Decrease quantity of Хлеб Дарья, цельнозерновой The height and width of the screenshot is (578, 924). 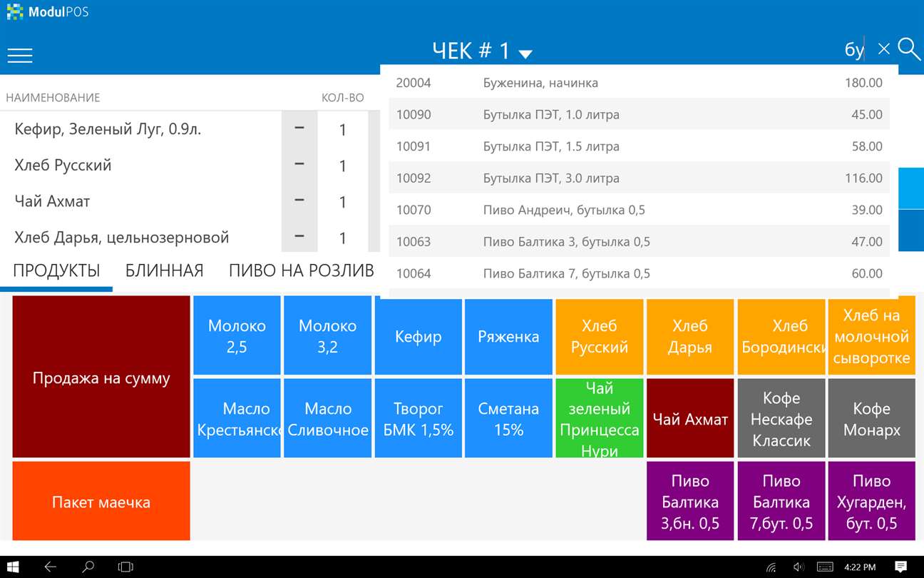(299, 237)
